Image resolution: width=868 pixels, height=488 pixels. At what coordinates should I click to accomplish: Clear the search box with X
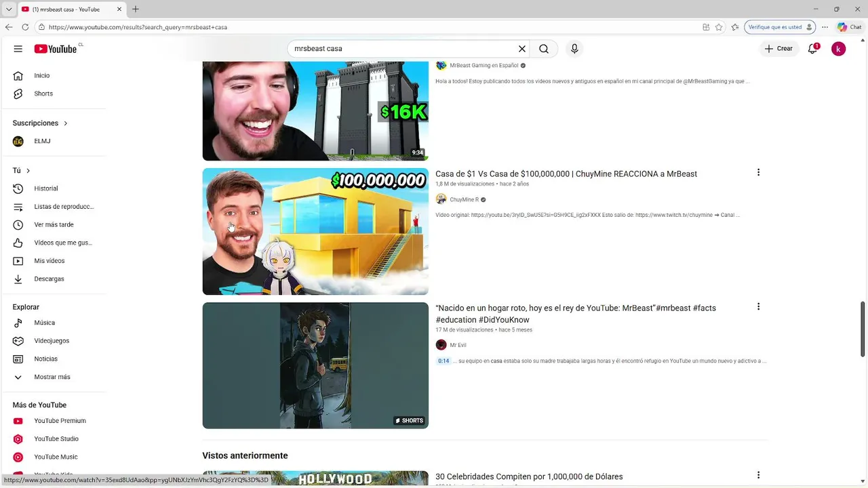tap(522, 49)
